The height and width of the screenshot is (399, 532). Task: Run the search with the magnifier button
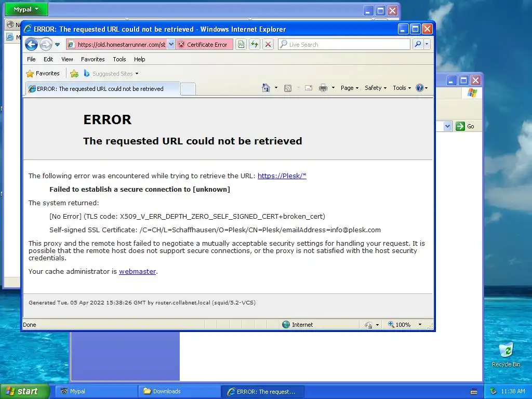coord(418,45)
